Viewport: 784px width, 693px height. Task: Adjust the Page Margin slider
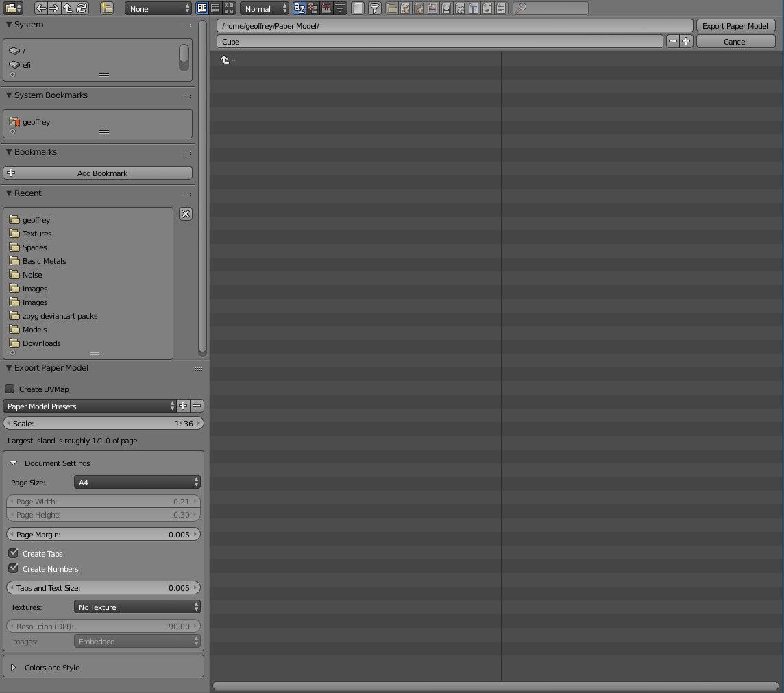coord(103,534)
